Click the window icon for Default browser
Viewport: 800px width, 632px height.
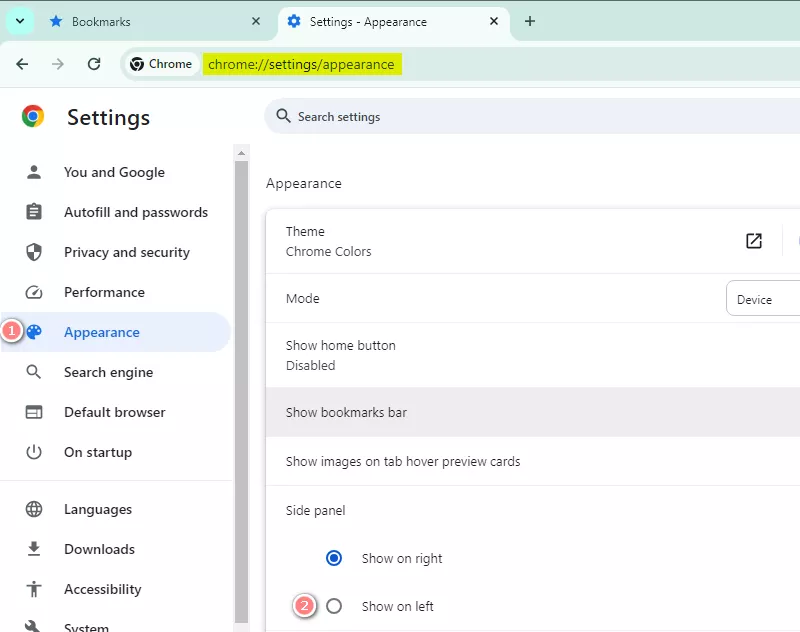coord(34,412)
